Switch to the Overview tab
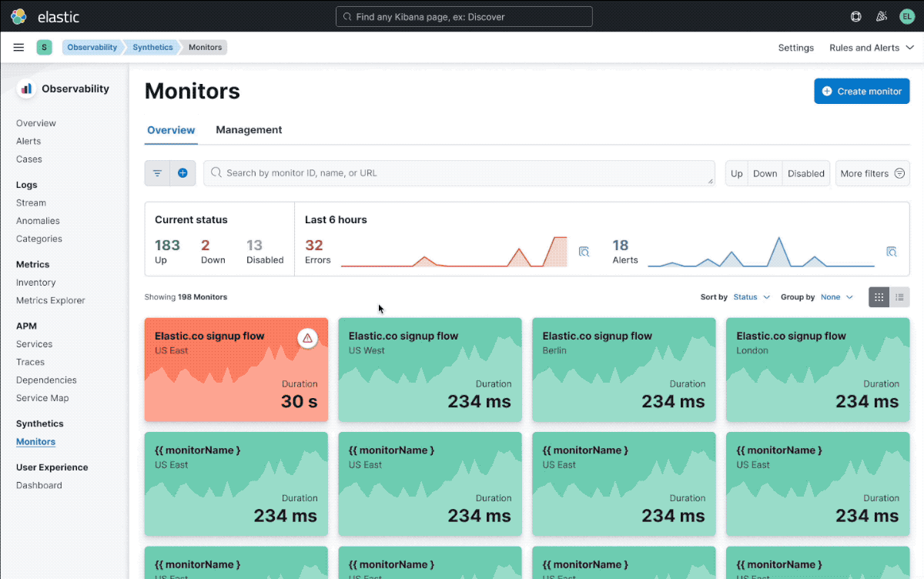The height and width of the screenshot is (579, 924). coord(171,130)
